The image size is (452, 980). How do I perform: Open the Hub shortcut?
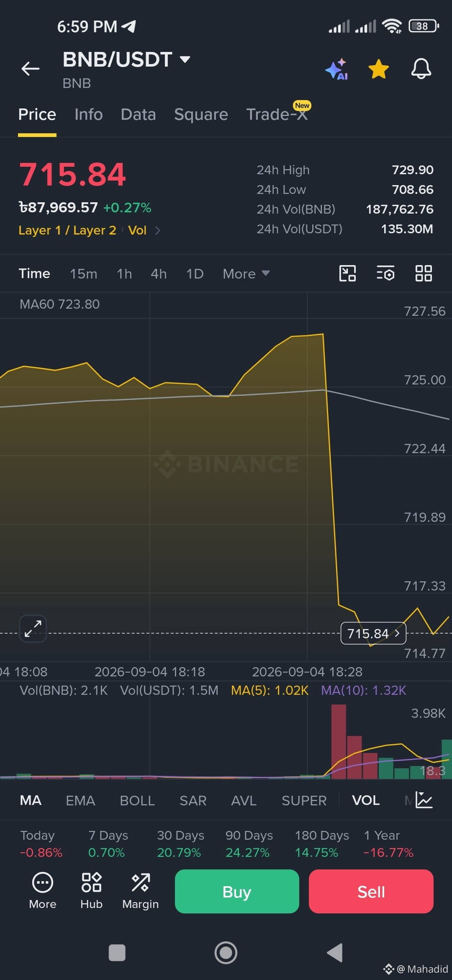[x=91, y=890]
